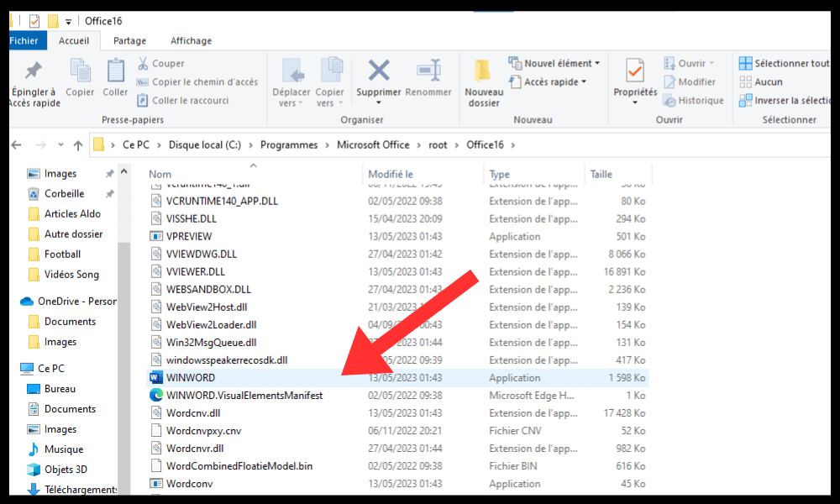Click the Up one level arrow

tap(78, 145)
